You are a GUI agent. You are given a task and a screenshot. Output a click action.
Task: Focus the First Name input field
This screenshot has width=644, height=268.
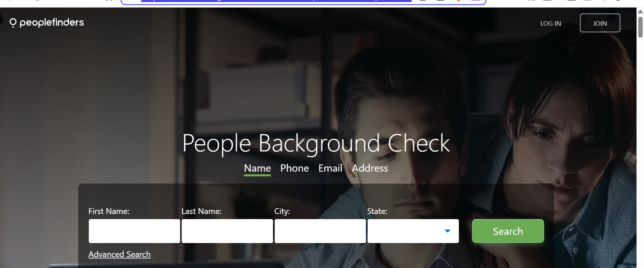(x=134, y=231)
